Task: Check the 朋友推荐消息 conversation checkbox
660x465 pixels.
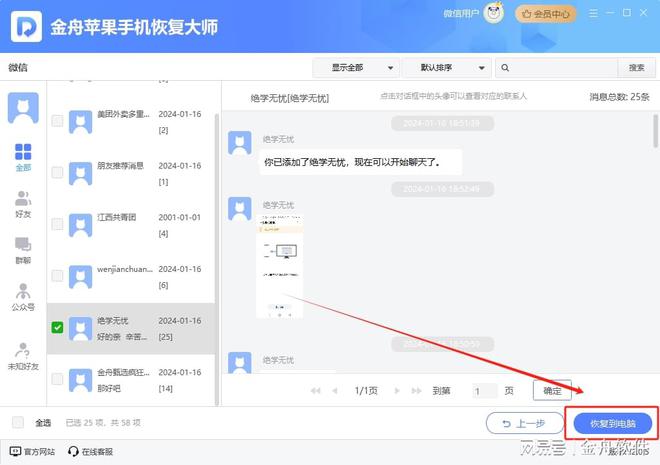Action: point(57,172)
